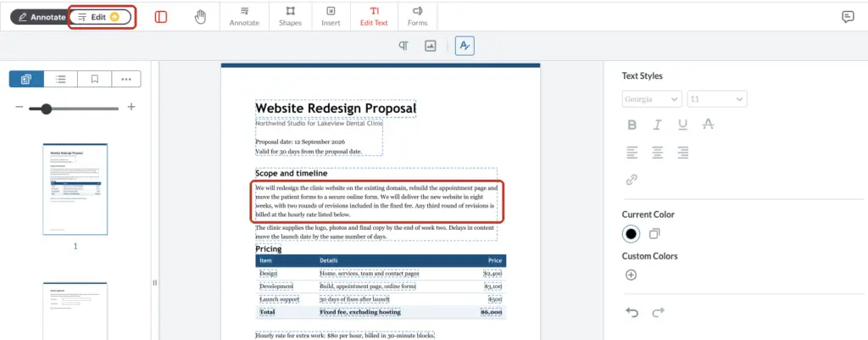The image size is (868, 340).
Task: Select the black current color swatch
Action: 631,234
